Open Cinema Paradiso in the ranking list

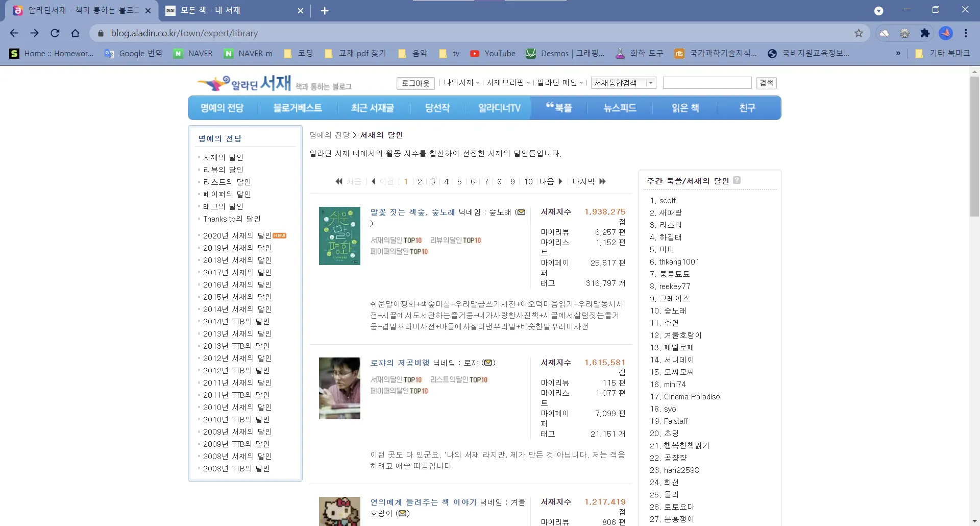(692, 397)
